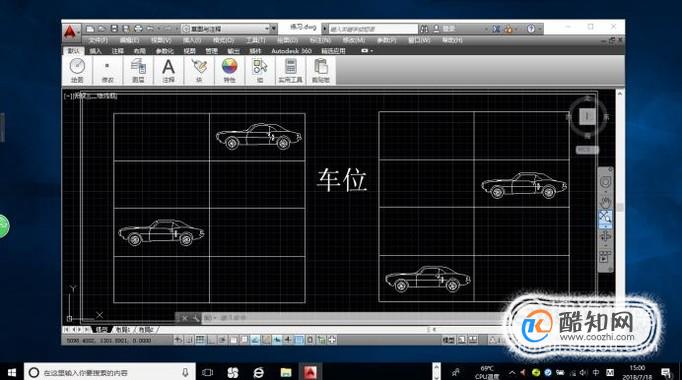Select the Orbit tool in navigation bar
This screenshot has height=380, width=682.
tap(605, 236)
